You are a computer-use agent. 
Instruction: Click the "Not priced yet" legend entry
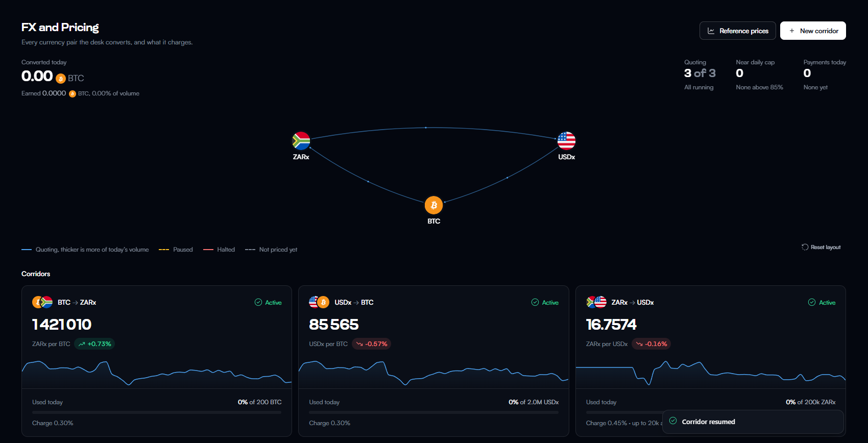271,250
